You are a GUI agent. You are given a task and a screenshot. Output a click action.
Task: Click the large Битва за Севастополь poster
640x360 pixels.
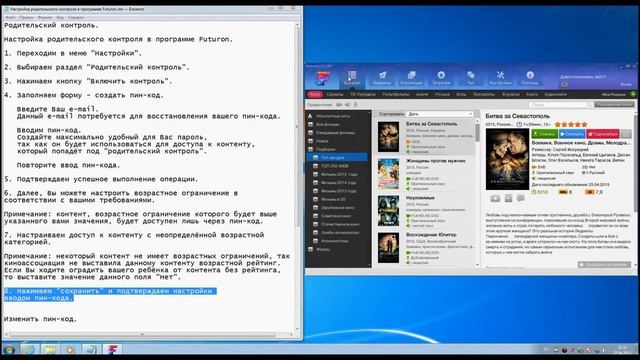[507, 159]
